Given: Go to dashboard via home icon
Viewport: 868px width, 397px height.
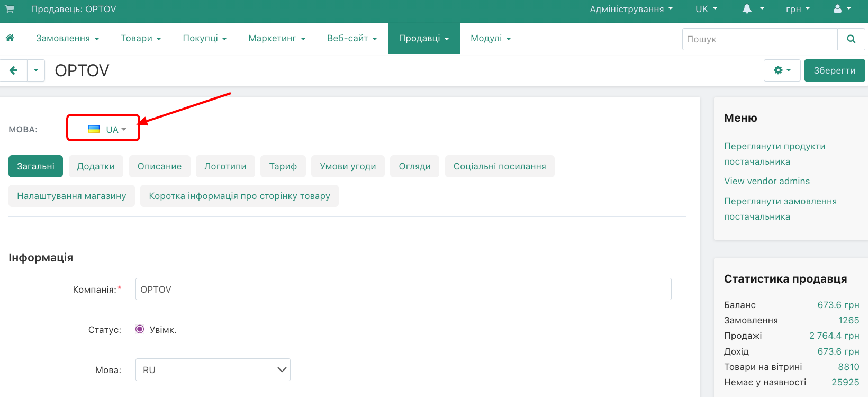Looking at the screenshot, I should pos(10,38).
